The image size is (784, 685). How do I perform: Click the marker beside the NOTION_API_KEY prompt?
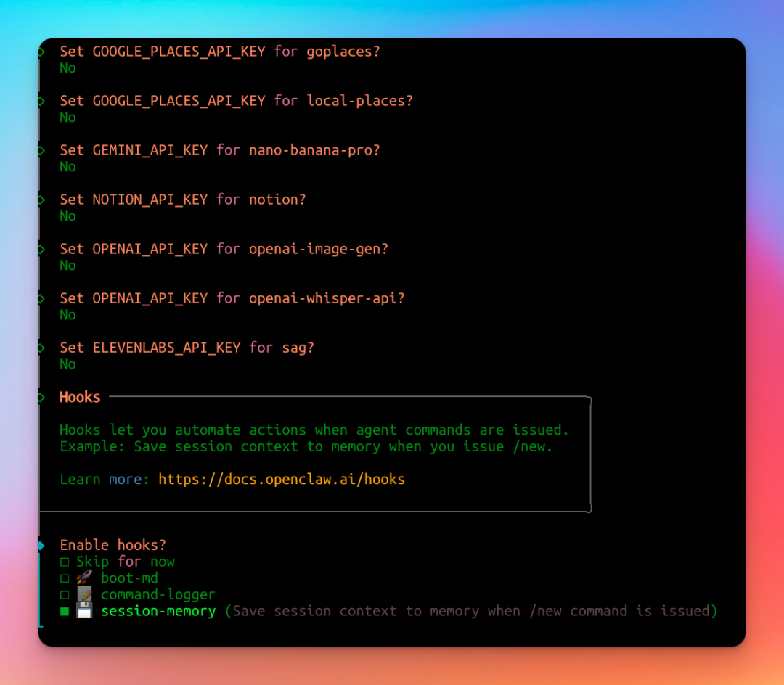(42, 200)
